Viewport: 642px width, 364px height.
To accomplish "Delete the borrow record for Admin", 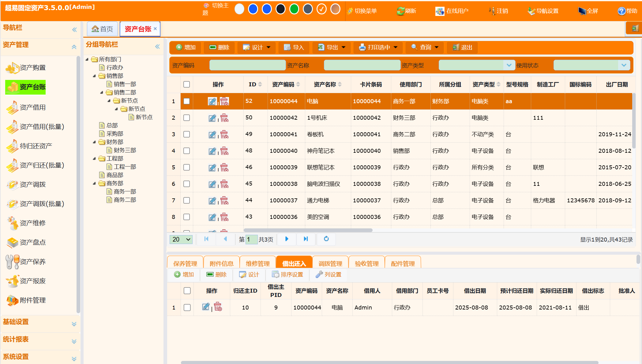I will point(218,307).
